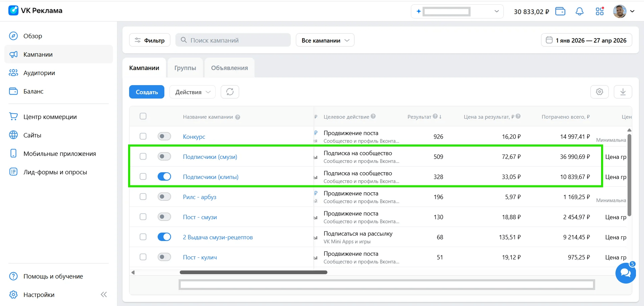Click help icon next to Целевое действие
The height and width of the screenshot is (306, 644).
[x=373, y=116]
